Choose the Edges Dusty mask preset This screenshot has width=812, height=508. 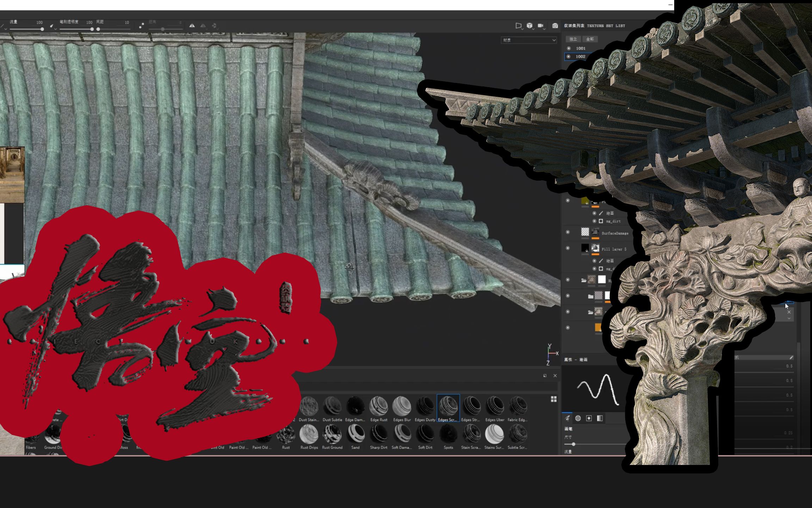pos(425,408)
